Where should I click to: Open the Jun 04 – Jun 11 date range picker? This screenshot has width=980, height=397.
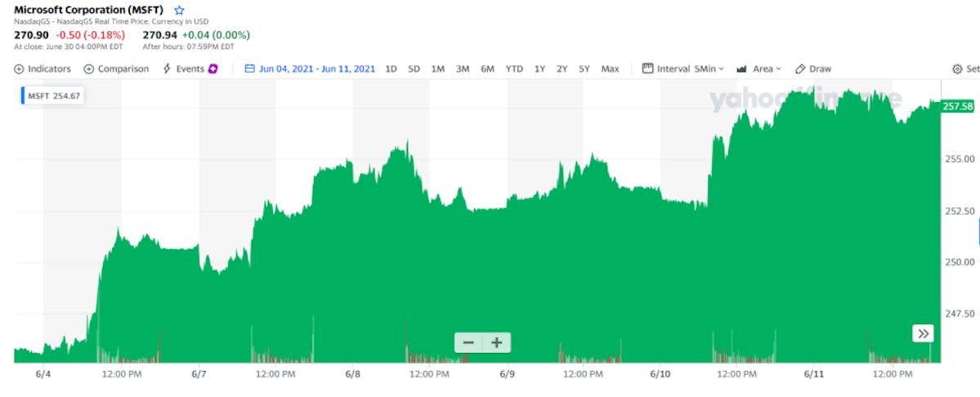(310, 69)
